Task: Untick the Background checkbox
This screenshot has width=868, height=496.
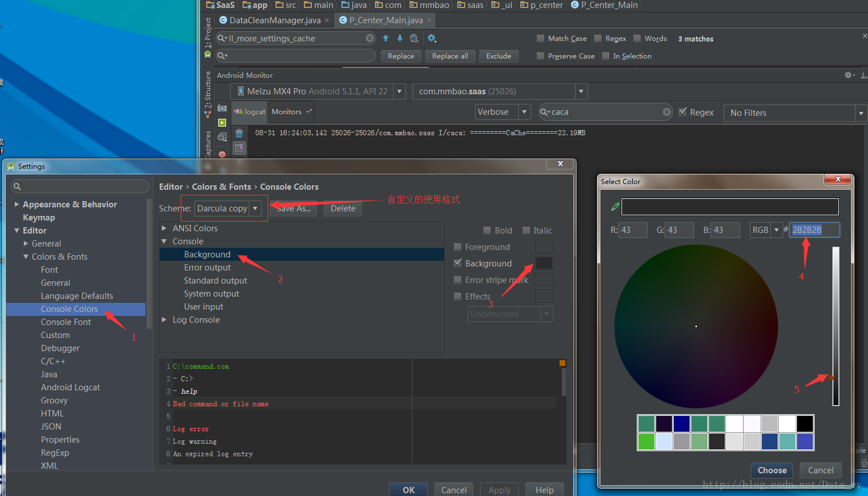Action: (x=458, y=263)
